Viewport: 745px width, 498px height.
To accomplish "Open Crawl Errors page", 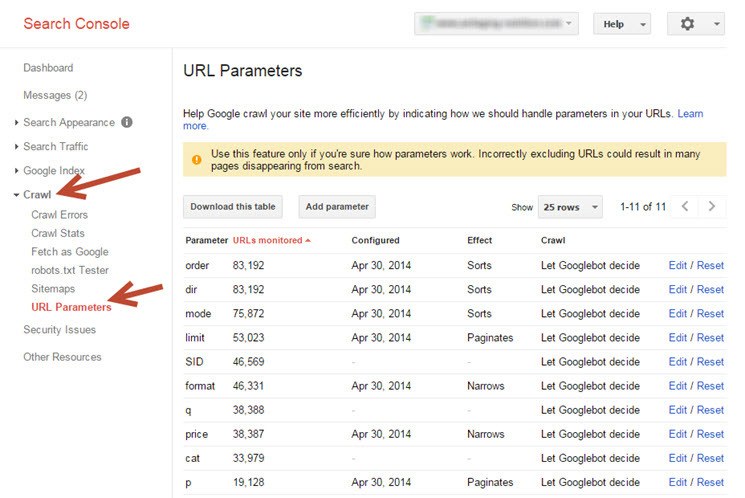I will click(x=59, y=215).
